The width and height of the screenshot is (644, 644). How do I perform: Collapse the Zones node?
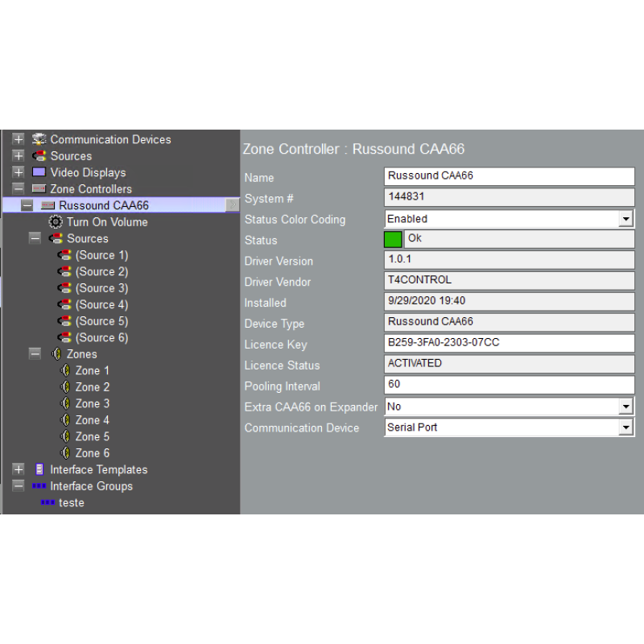pyautogui.click(x=35, y=353)
